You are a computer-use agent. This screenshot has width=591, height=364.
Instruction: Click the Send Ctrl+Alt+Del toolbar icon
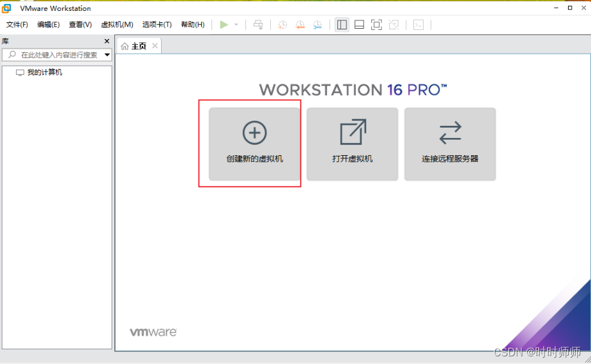tap(258, 25)
